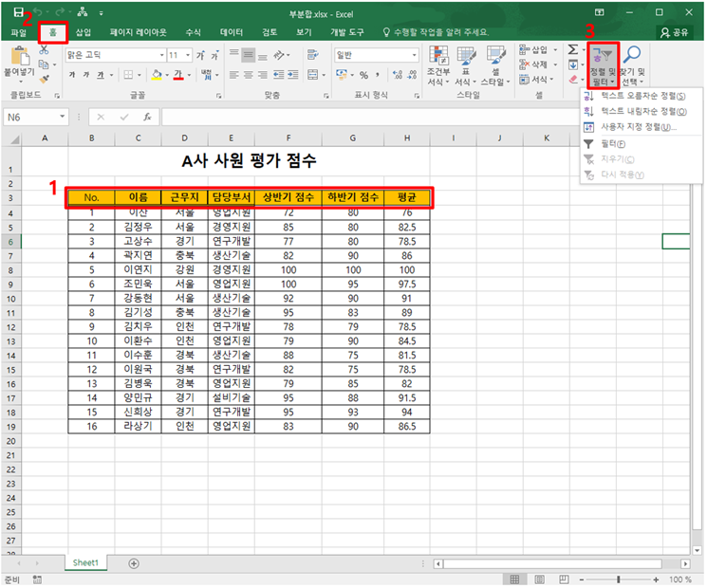The width and height of the screenshot is (707, 588).
Task: Click the Clear eraser icon
Action: [x=573, y=80]
